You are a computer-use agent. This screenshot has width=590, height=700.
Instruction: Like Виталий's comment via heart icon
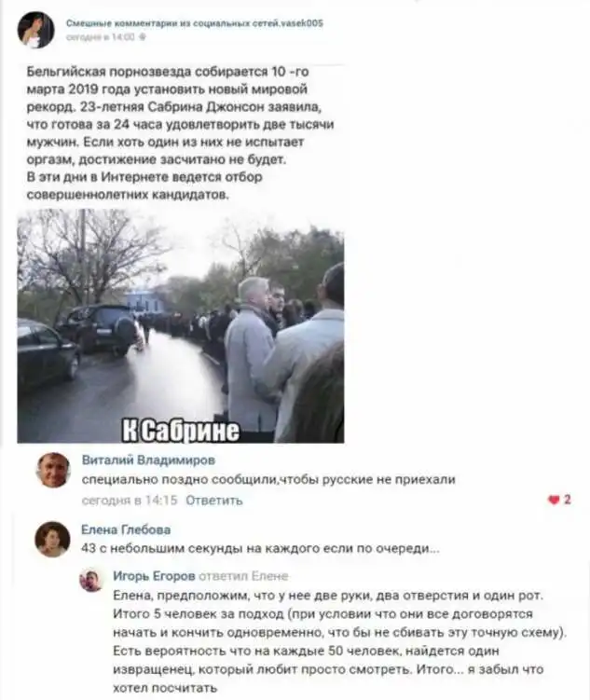tap(554, 500)
